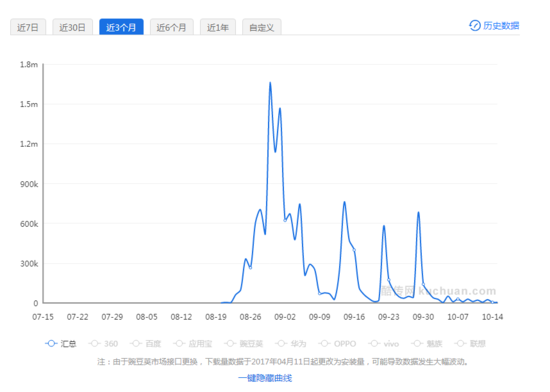Show the vivo series curve
Image resolution: width=550 pixels, height=392 pixels.
(x=374, y=344)
